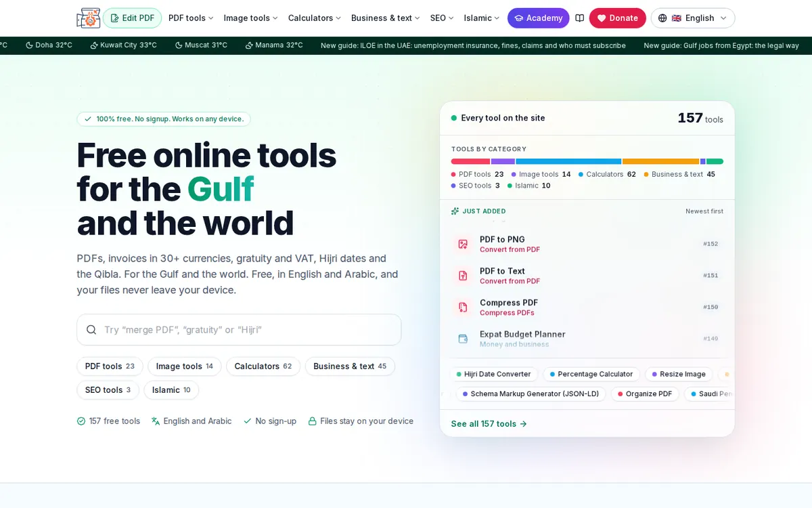Open the PDF to PNG tool row
This screenshot has height=508, width=812.
click(587, 244)
